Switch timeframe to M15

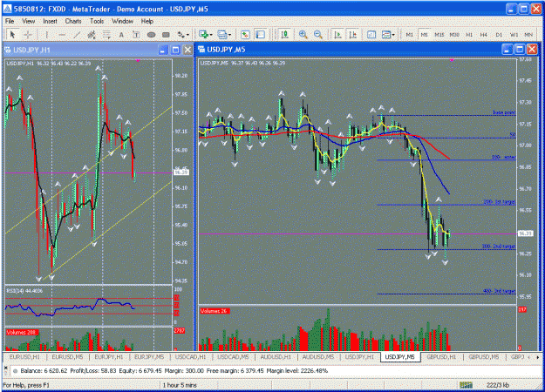pyautogui.click(x=439, y=35)
